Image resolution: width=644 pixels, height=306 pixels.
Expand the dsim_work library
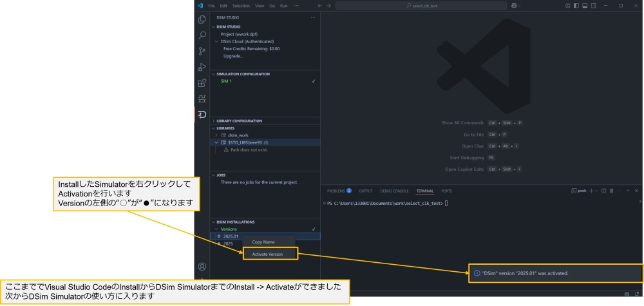point(217,135)
